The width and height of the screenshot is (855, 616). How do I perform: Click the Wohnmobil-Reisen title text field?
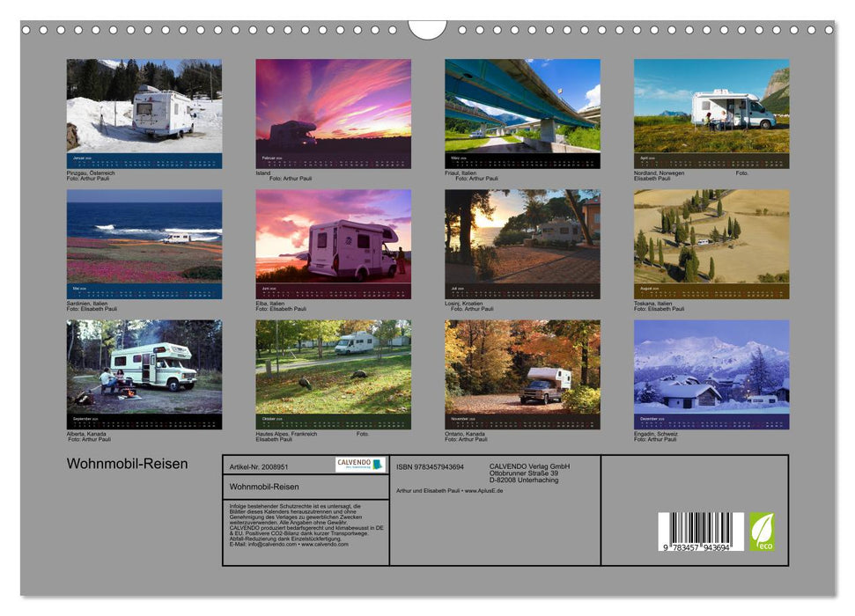(264, 485)
